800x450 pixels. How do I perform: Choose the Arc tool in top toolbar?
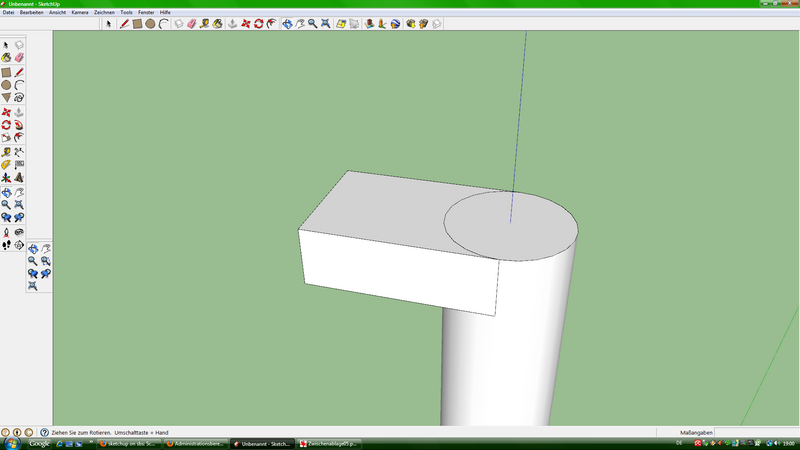click(163, 23)
